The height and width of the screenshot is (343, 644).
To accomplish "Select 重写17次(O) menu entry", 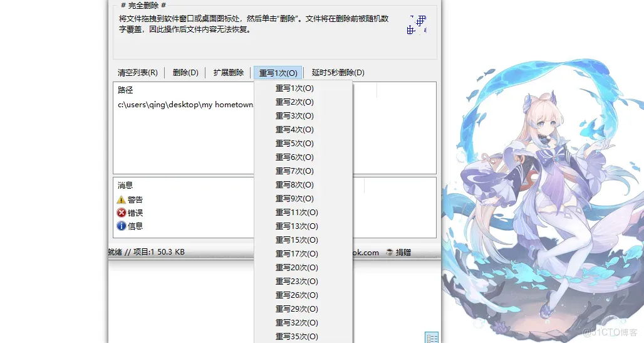I will tap(296, 254).
